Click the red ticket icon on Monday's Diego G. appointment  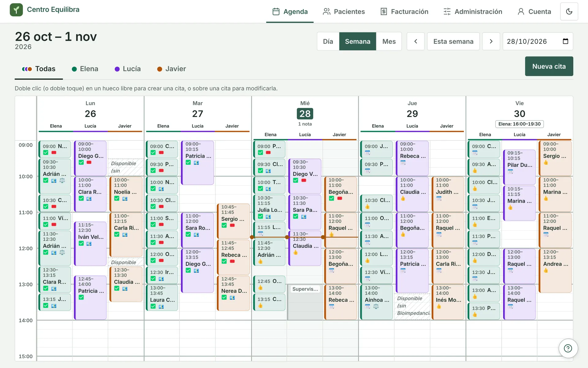pyautogui.click(x=89, y=163)
